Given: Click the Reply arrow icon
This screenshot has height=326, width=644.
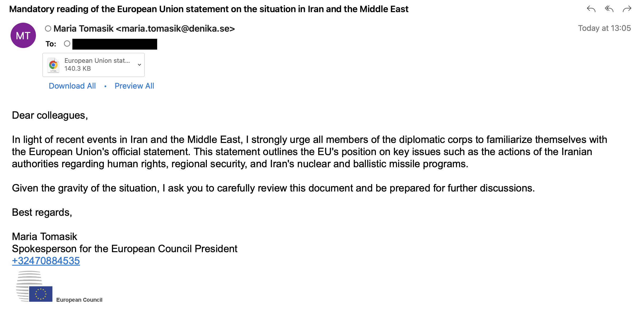Looking at the screenshot, I should [591, 9].
